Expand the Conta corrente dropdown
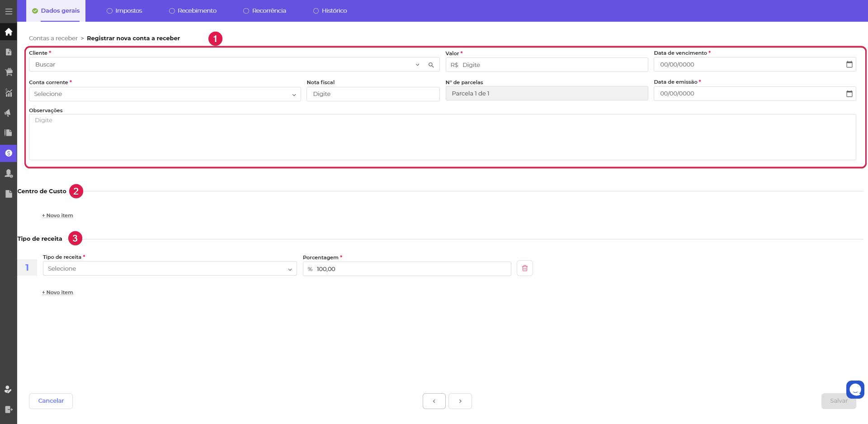Screen dimensions: 868x424 click(x=294, y=94)
